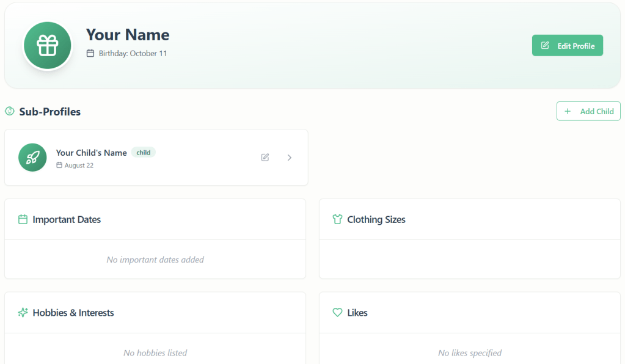Select the green child badge tag
This screenshot has width=625, height=364.
pos(144,153)
